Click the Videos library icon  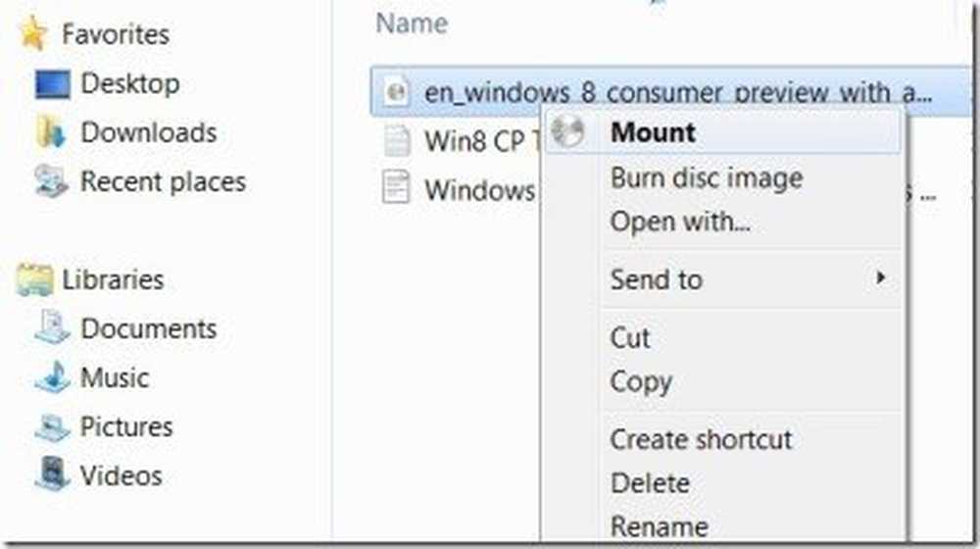click(x=52, y=476)
